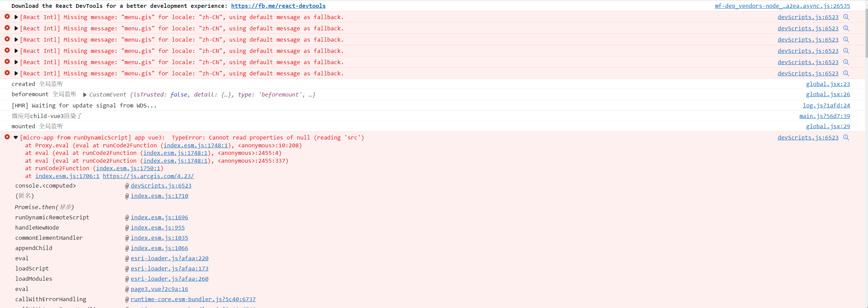Select 'beforemount 全局监听' log text
The width and height of the screenshot is (868, 308).
click(x=44, y=94)
